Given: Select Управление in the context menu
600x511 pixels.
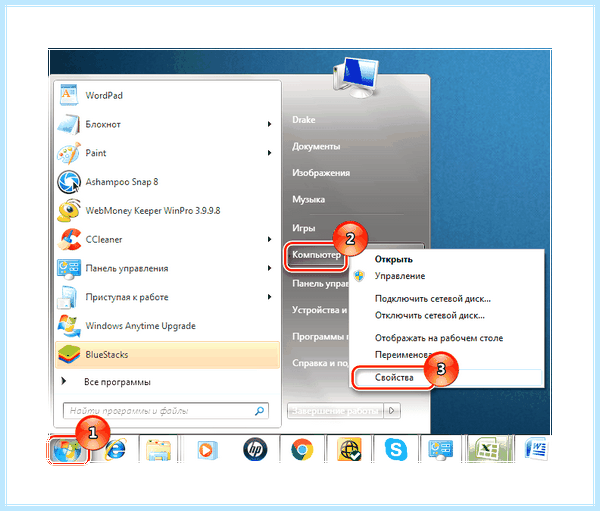Looking at the screenshot, I should pos(399,276).
